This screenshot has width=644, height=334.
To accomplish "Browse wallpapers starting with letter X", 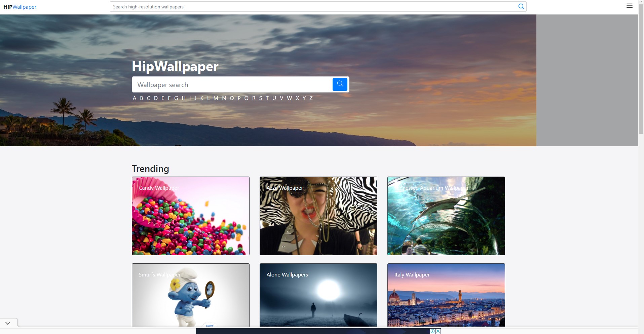I will pos(297,98).
